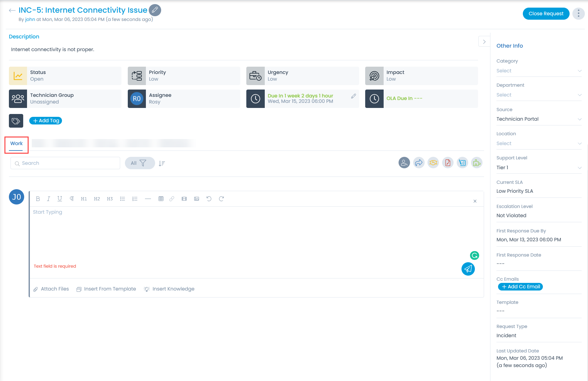Collapse the Other Info side panel

(484, 42)
